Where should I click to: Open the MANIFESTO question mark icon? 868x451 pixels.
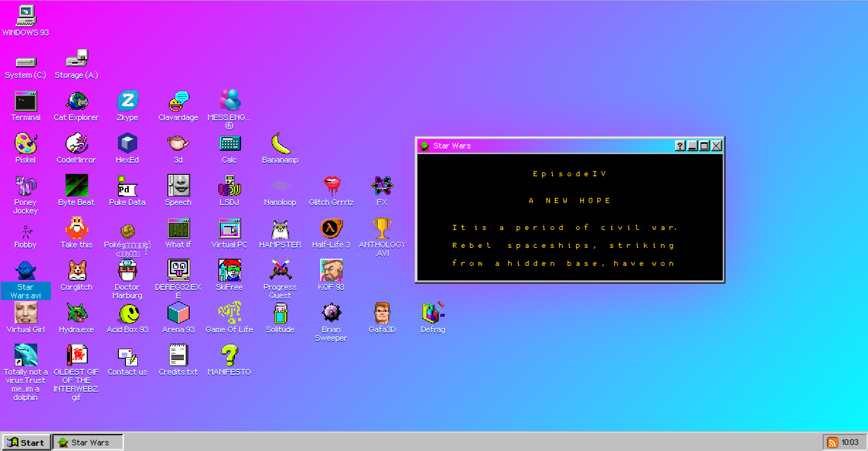[x=229, y=356]
